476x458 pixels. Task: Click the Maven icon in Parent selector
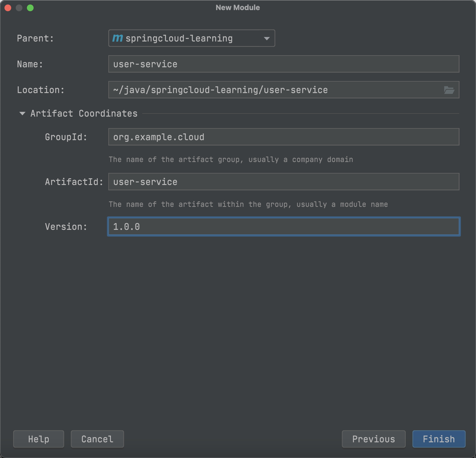118,38
